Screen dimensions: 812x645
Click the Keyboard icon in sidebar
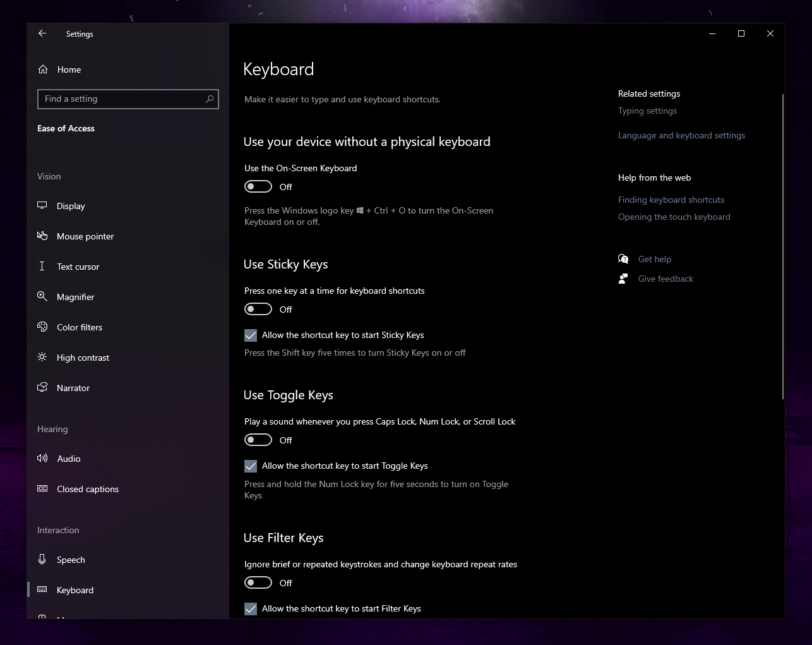tap(42, 589)
